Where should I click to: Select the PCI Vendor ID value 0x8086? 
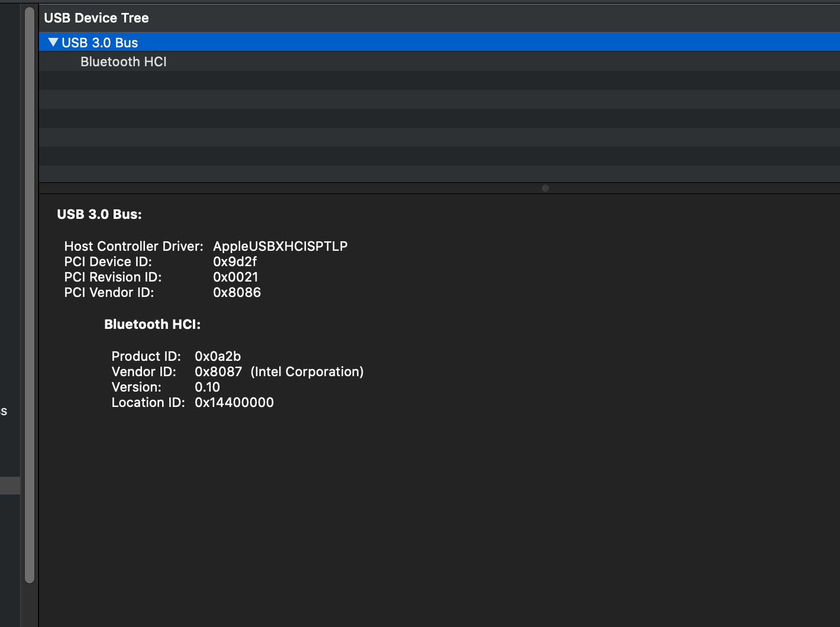237,292
